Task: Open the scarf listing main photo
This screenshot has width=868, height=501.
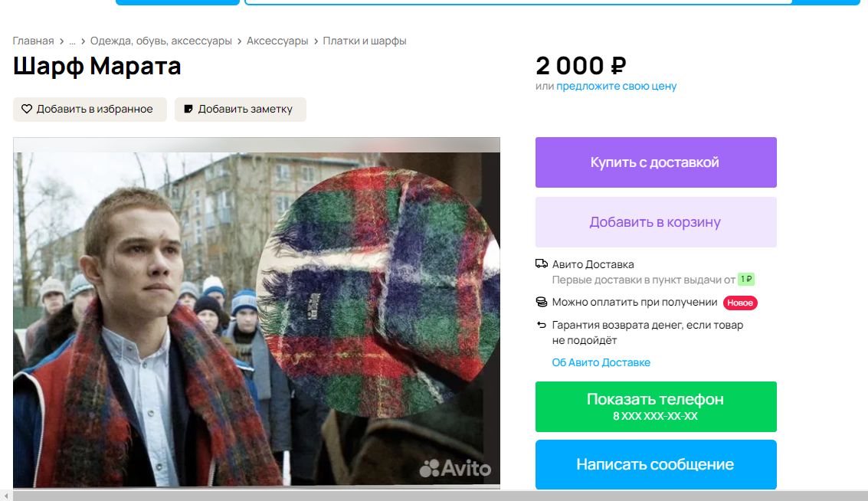Action: pos(257,313)
